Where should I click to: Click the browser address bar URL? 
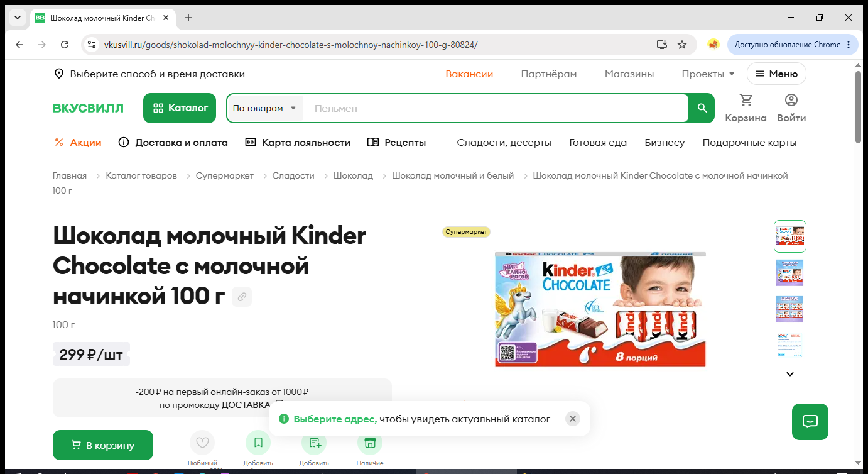coord(291,45)
